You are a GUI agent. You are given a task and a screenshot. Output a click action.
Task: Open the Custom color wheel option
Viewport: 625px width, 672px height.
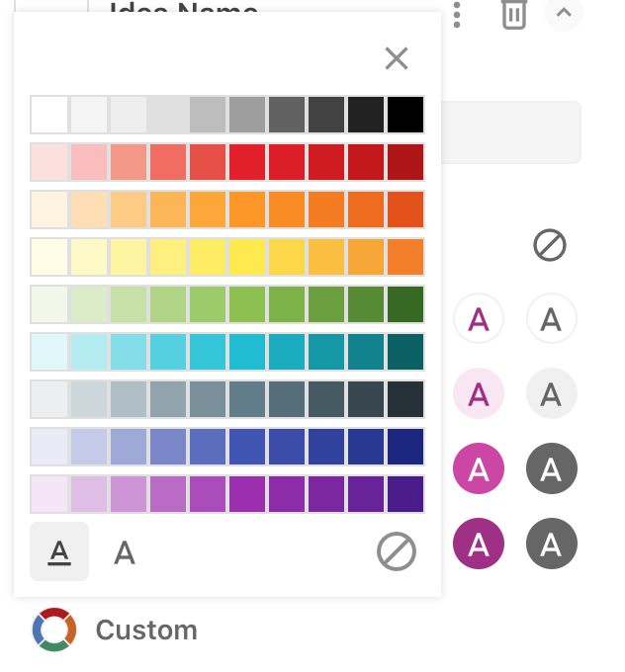[53, 630]
